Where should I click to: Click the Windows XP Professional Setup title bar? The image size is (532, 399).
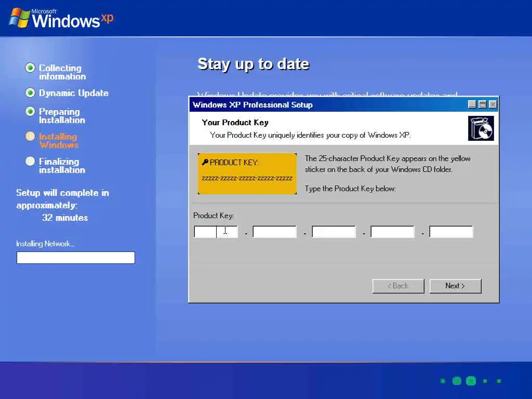pos(344,104)
